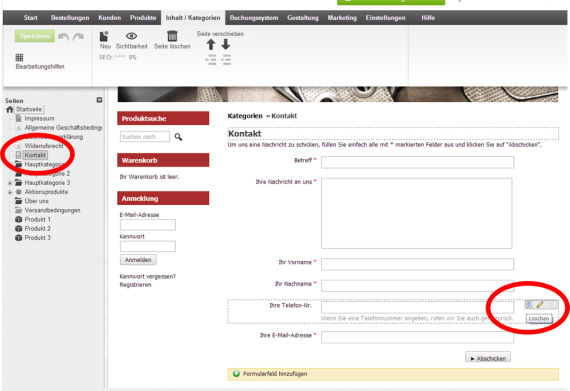Click the undo arrow next to Speichern
Viewport: 570px width, 391px height.
64,36
